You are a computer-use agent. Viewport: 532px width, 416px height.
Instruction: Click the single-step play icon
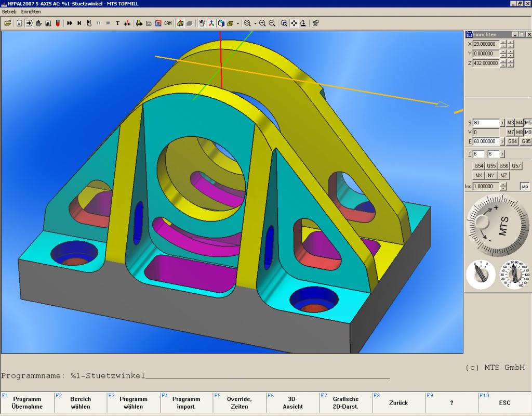pos(79,23)
